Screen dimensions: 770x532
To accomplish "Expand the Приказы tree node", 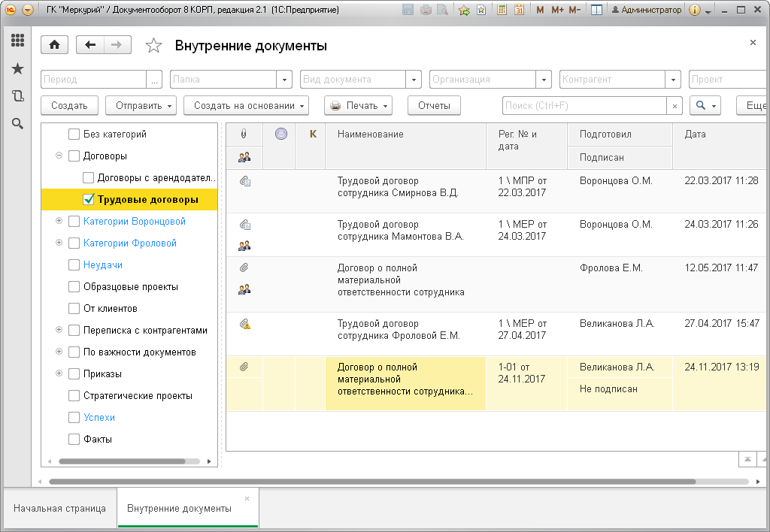I will tap(59, 373).
